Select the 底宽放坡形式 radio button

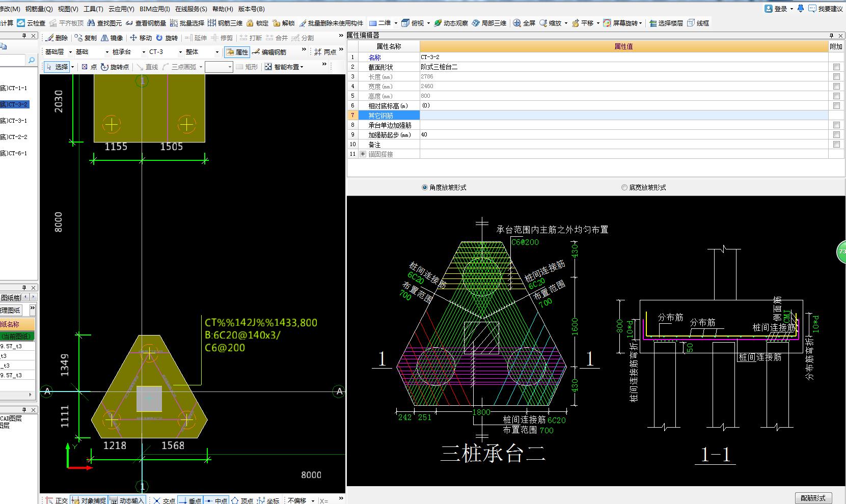[624, 187]
